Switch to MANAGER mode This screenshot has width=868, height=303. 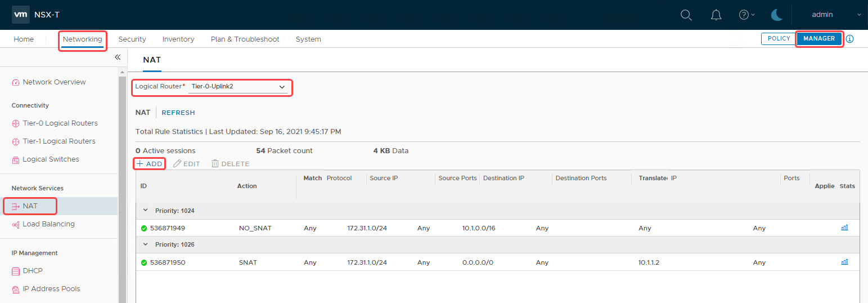coord(819,38)
